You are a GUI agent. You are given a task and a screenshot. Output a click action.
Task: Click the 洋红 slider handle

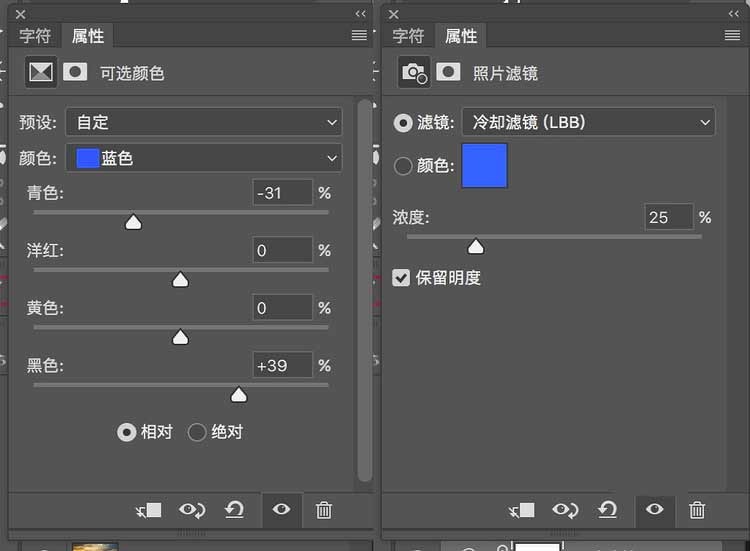(x=180, y=280)
